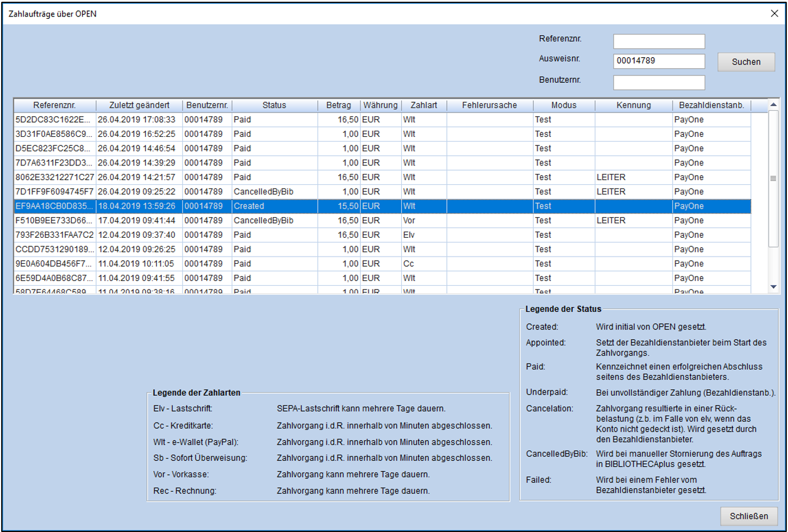
Task: Sort by Zahlart column header
Action: point(424,105)
